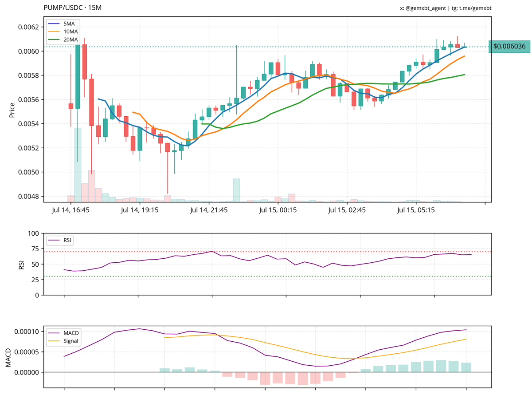532x395 pixels.
Task: Select the MACD legend entry
Action: (x=63, y=333)
